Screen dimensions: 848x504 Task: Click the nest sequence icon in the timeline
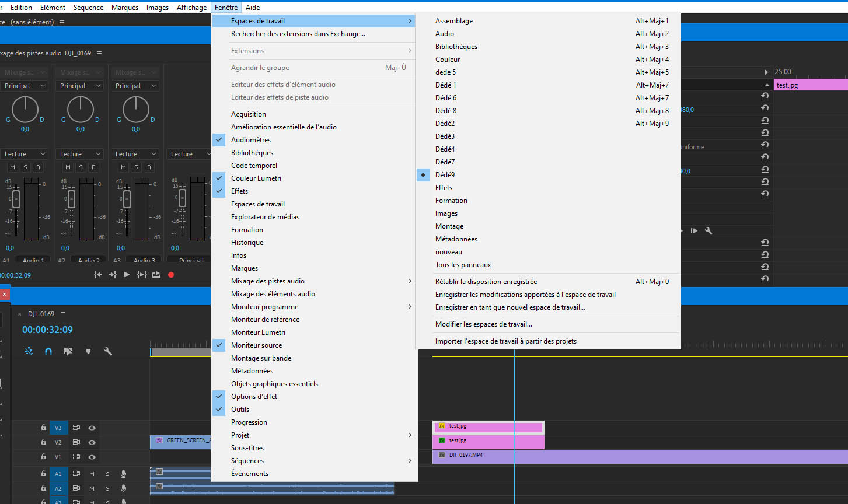pos(29,351)
